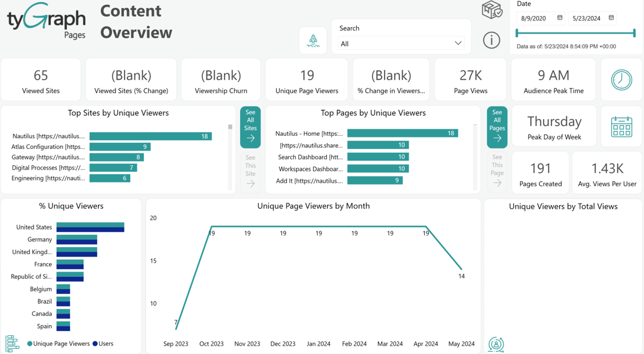Select the United Kingd... bar
This screenshot has height=354, width=644.
pos(77,252)
